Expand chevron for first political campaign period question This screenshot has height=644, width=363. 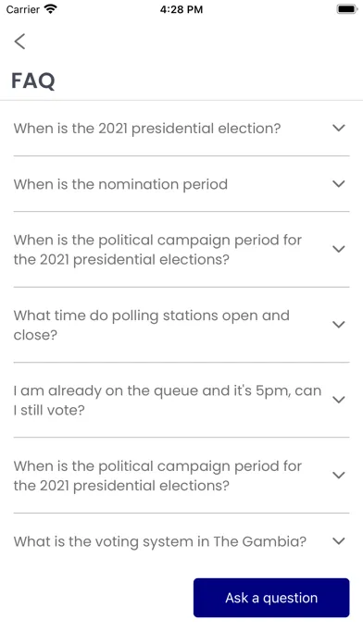tap(338, 249)
